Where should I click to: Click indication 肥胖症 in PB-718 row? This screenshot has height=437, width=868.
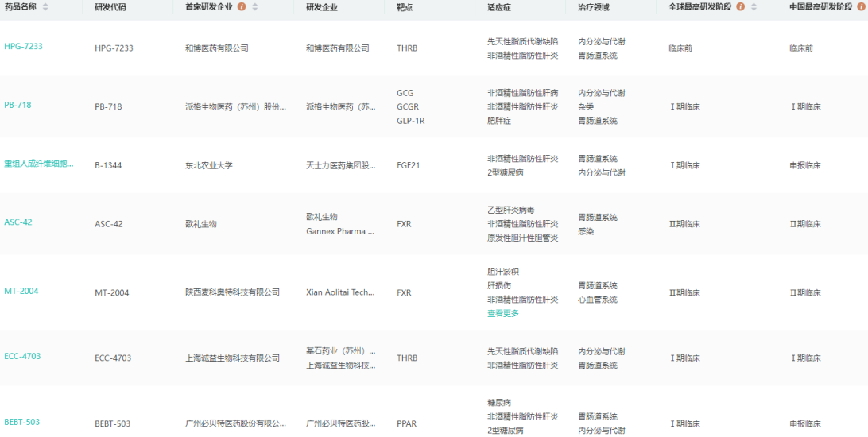coord(499,121)
